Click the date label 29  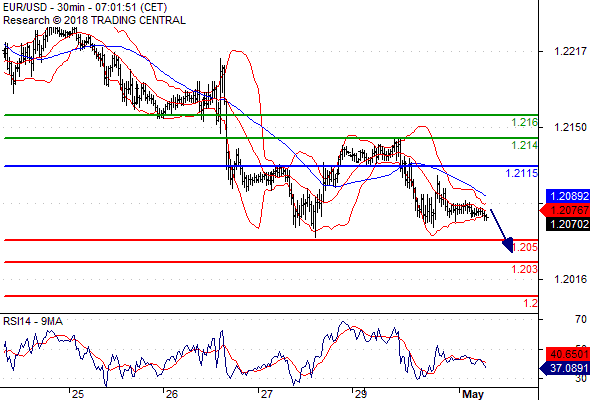click(360, 394)
